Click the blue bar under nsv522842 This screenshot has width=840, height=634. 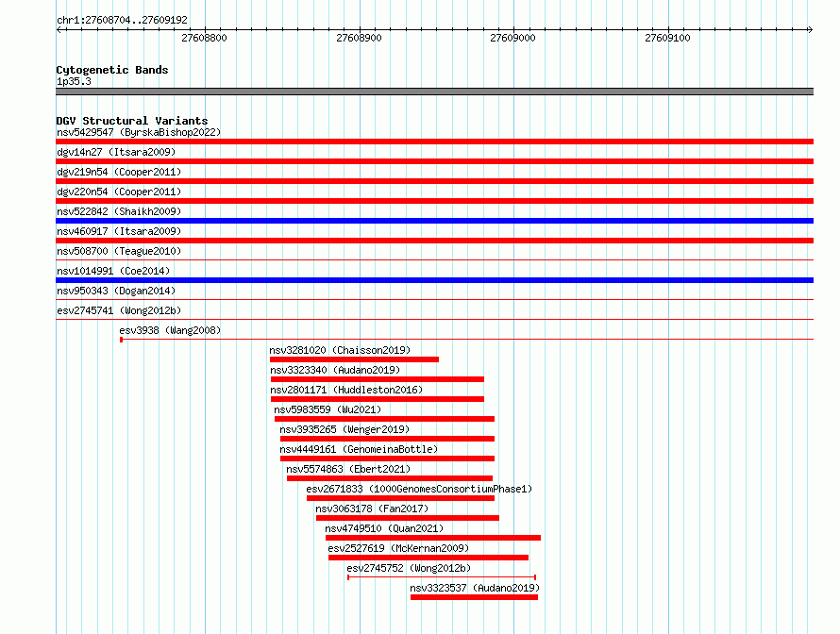(x=434, y=221)
